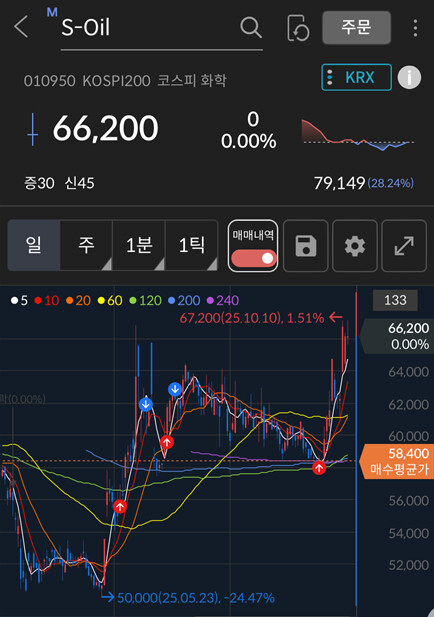Tap the 66,200 current price axis tag
Image resolution: width=434 pixels, height=617 pixels.
coord(397,336)
